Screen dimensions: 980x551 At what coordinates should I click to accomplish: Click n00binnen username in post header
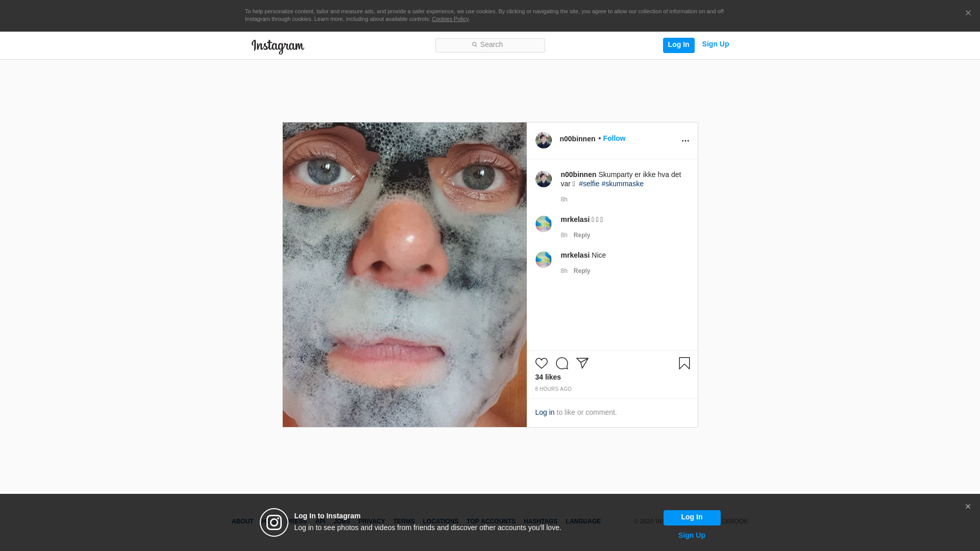577,139
